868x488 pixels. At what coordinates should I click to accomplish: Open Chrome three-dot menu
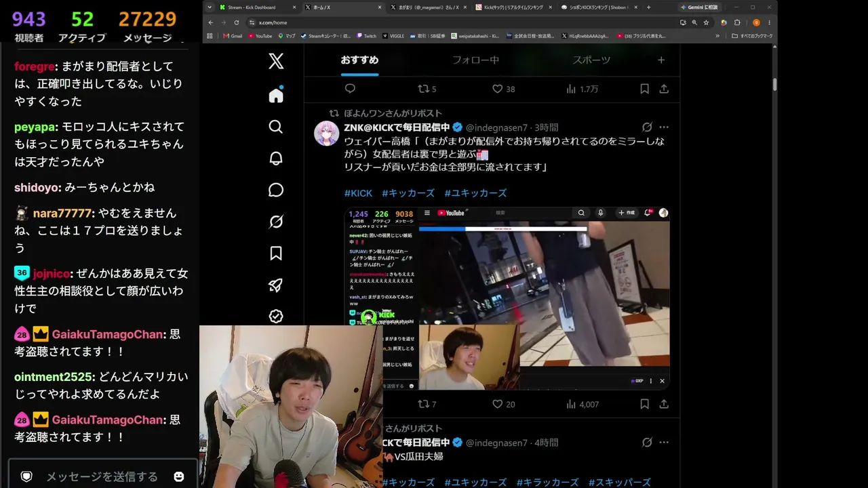click(769, 22)
